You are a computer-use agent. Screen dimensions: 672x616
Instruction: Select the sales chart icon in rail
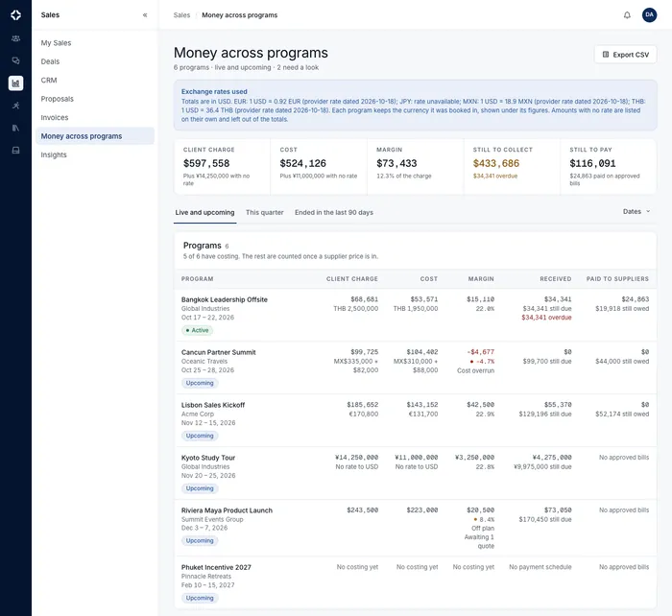16,83
